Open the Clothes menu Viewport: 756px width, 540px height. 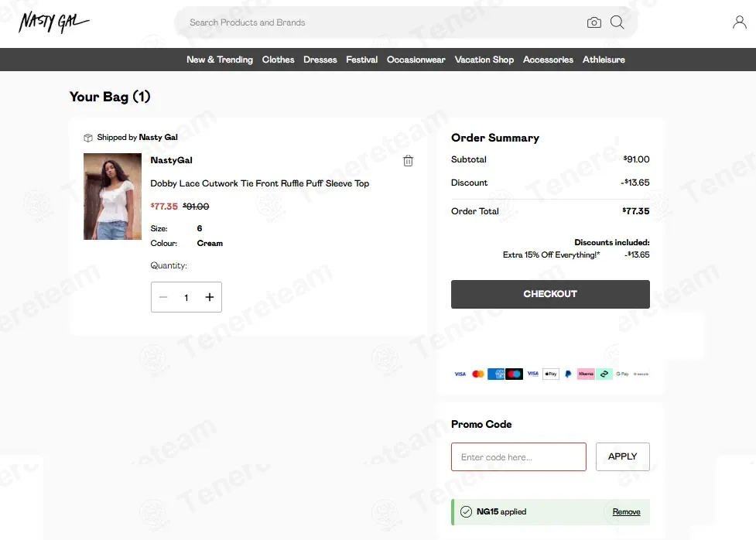[x=279, y=60]
